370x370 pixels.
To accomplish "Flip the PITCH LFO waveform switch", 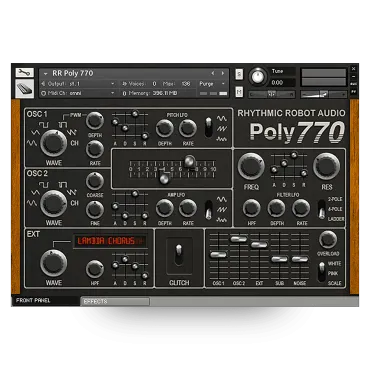I will coord(209,127).
